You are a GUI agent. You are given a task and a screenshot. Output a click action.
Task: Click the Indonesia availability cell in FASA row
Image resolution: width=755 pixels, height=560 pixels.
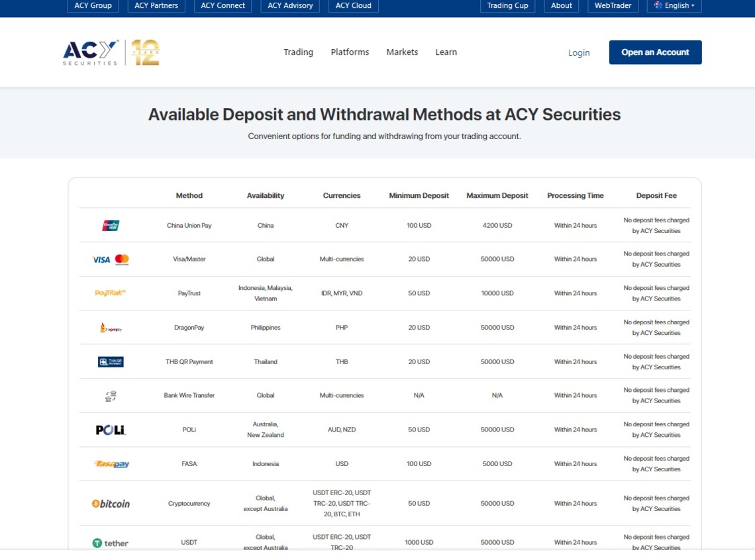pyautogui.click(x=266, y=464)
